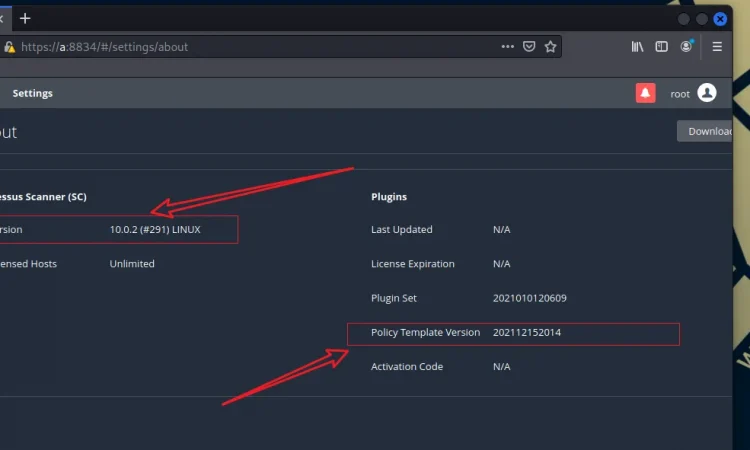This screenshot has height=450, width=750.
Task: Click the site security lock icon
Action: (10, 47)
